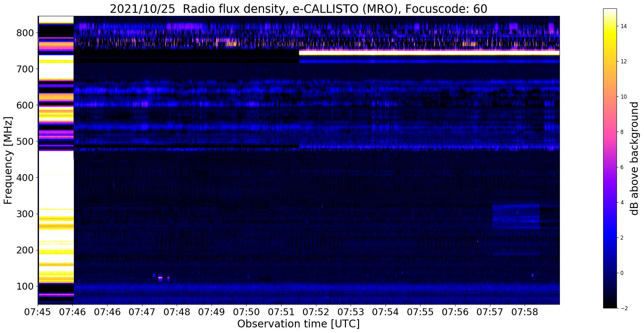Viewport: 644px width, 333px height.
Task: Select the 07:57 time tick label
Action: click(490, 312)
